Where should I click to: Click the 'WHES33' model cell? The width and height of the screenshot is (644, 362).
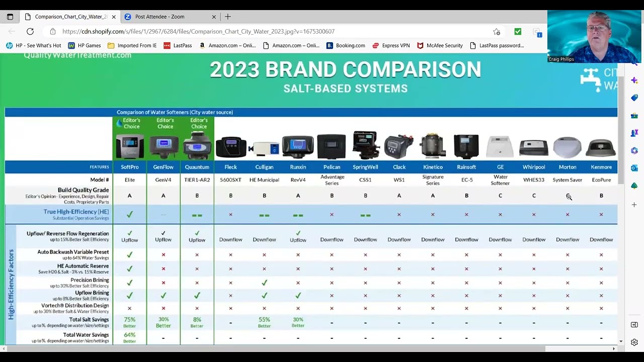[x=534, y=180]
